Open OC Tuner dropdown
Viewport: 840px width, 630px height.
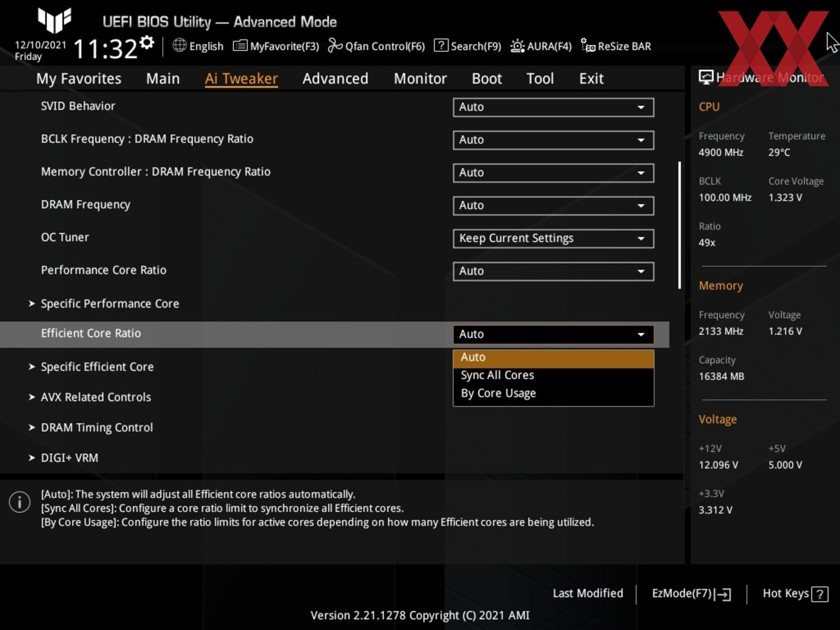coord(553,238)
